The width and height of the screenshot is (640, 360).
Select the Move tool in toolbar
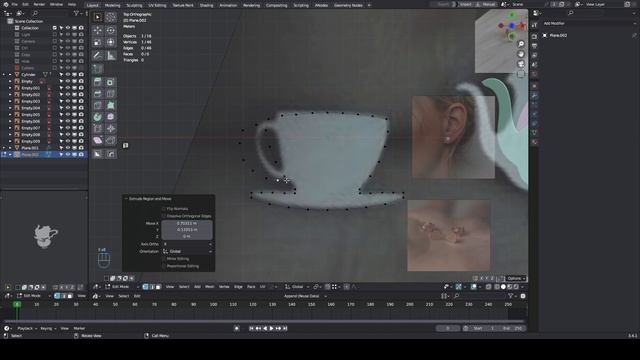(98, 30)
